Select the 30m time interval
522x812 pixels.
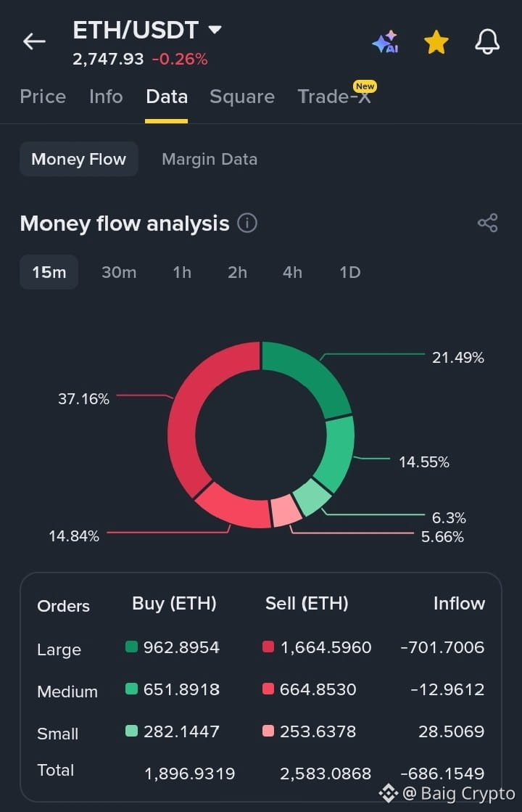pyautogui.click(x=119, y=272)
